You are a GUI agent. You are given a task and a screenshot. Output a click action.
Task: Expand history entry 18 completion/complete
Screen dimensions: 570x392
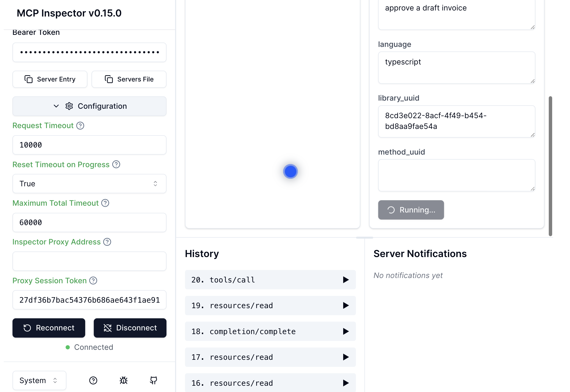pyautogui.click(x=270, y=331)
